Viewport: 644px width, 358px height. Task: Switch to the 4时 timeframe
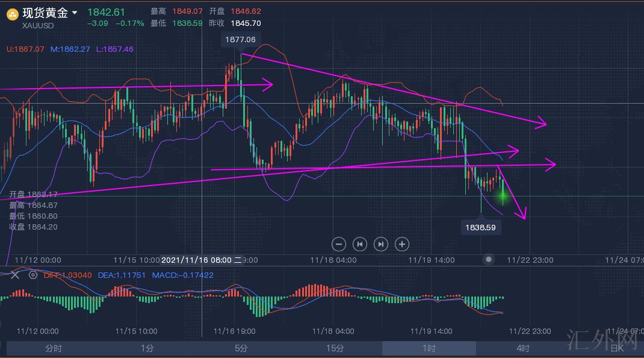(522, 348)
